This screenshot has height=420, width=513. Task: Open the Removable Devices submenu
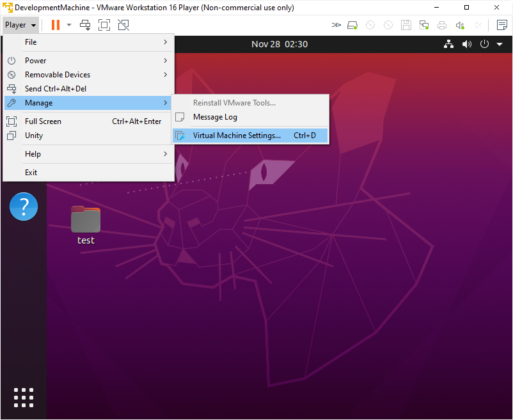[x=88, y=75]
